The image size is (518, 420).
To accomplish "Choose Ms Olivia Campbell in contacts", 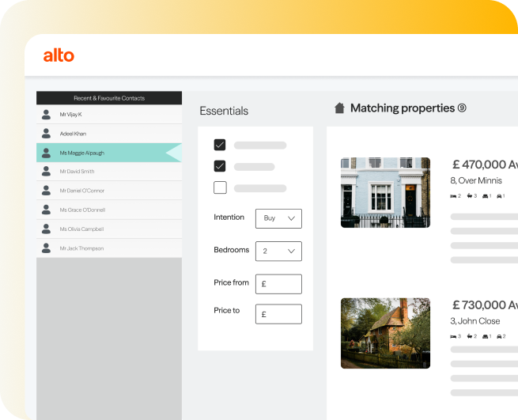I will pos(81,229).
